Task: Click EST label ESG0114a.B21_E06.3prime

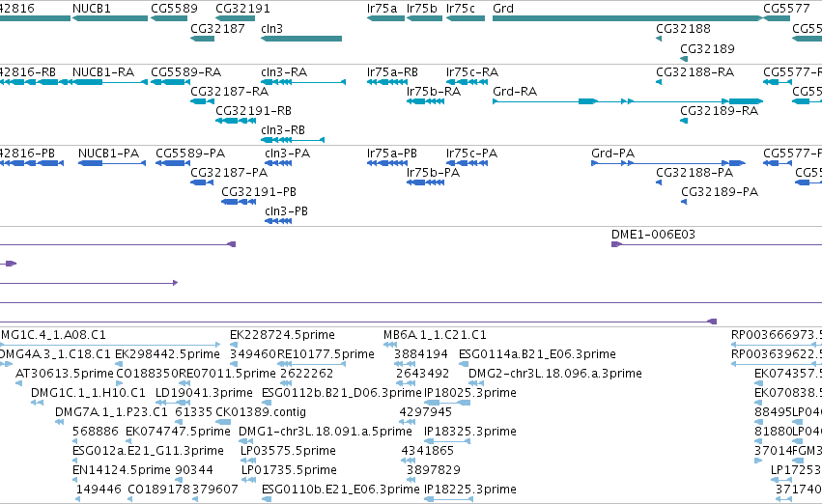Action: 537,354
